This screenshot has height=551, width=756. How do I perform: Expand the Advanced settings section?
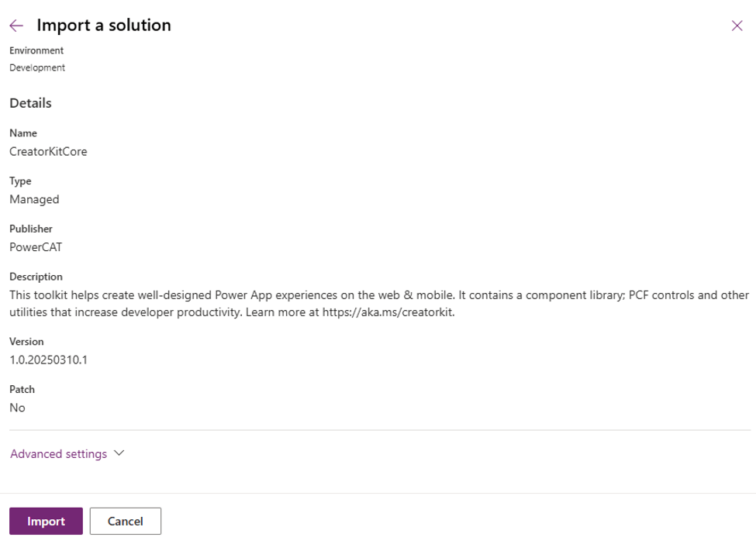58,453
